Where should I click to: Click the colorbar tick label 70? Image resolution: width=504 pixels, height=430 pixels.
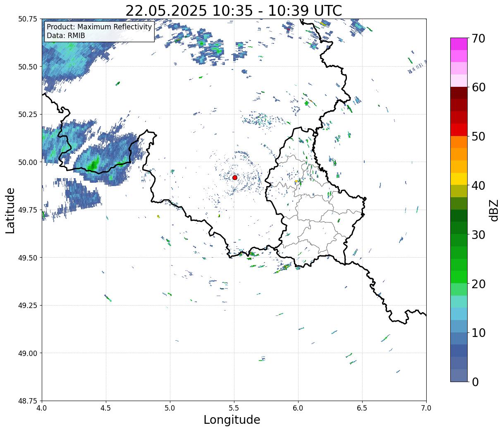[478, 38]
